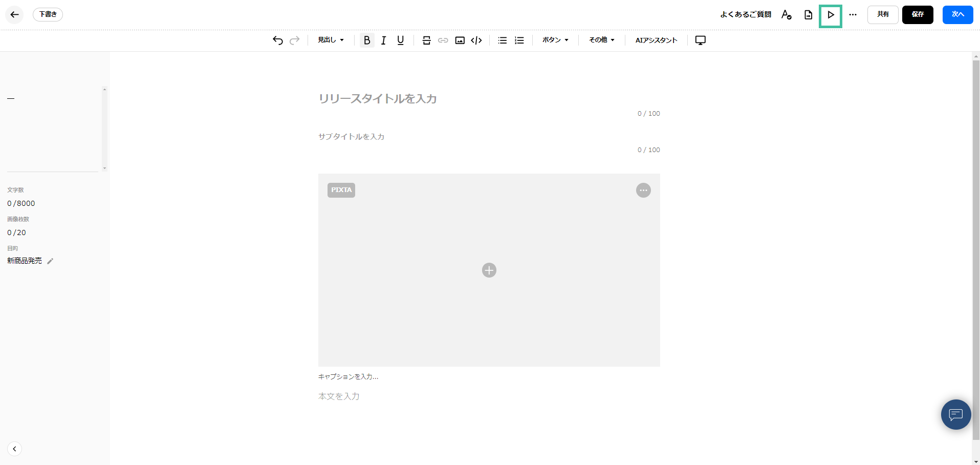
Task: Click the insert image icon
Action: pos(460,40)
